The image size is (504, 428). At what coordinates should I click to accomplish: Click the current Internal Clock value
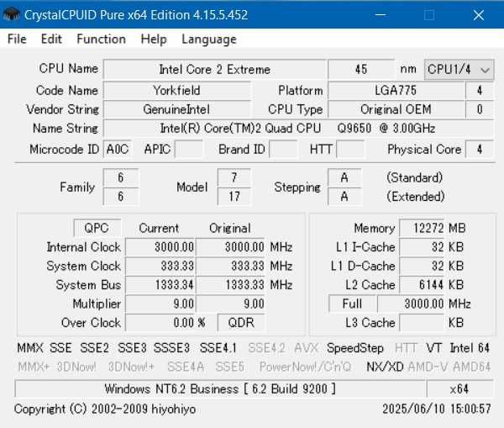(160, 247)
